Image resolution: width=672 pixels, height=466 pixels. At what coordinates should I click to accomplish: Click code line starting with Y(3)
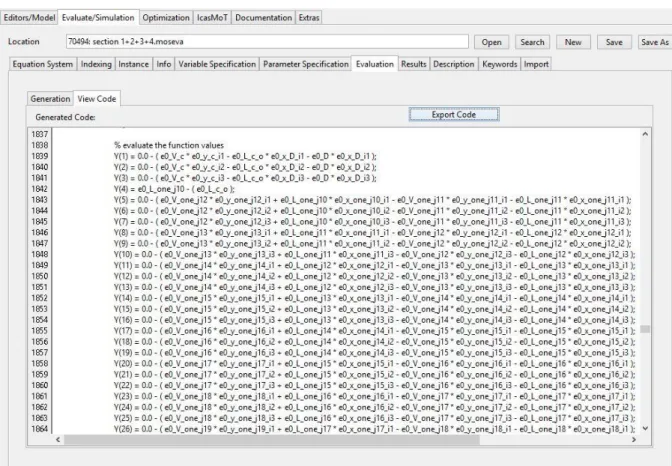pos(245,178)
